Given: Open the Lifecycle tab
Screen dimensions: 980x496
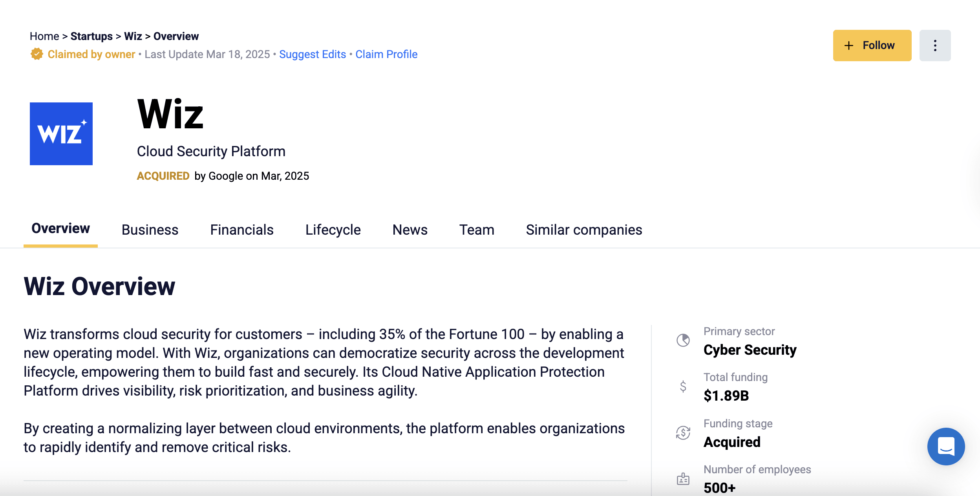Looking at the screenshot, I should (333, 230).
